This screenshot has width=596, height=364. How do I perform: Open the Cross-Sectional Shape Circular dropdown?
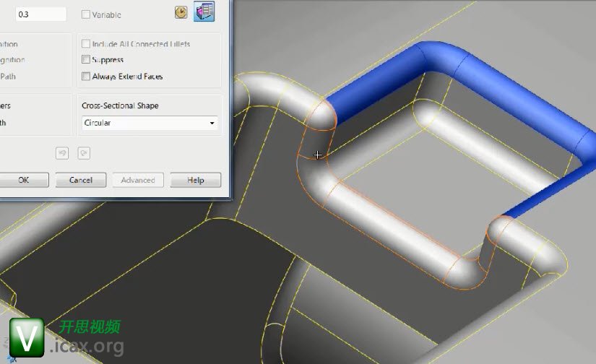point(150,123)
